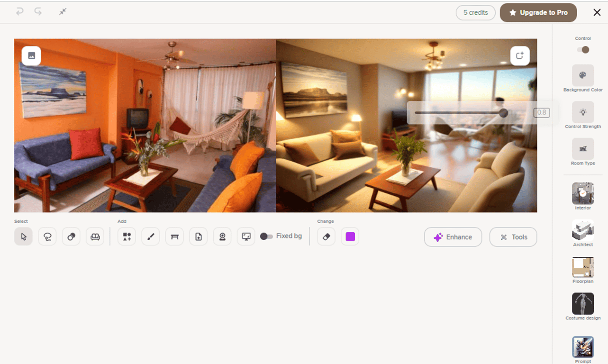This screenshot has width=608, height=364.
Task: Select the eraser tool under Change
Action: coord(326,237)
